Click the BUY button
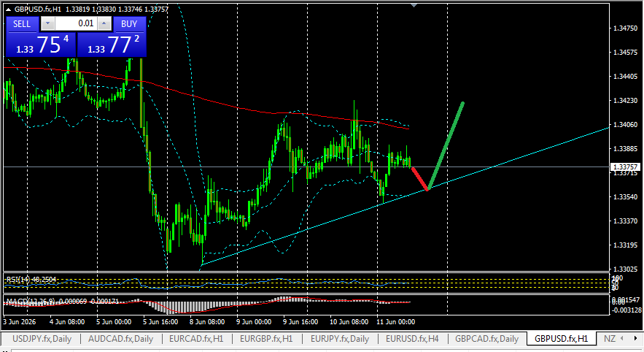Screen dimensions: 644x352 [x=129, y=24]
